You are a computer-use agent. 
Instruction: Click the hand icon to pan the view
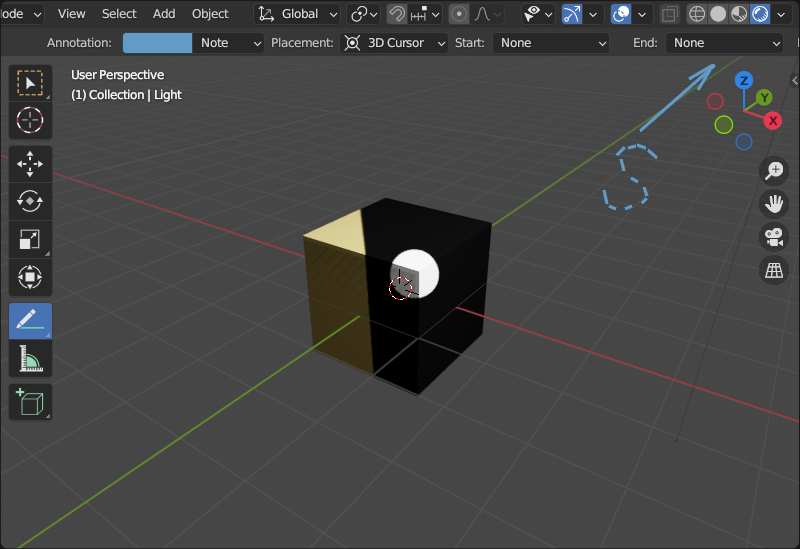pyautogui.click(x=774, y=204)
